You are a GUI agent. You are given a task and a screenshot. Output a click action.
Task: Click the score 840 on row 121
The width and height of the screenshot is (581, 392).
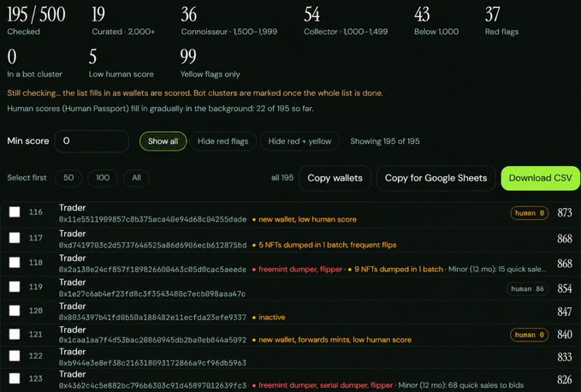point(565,335)
